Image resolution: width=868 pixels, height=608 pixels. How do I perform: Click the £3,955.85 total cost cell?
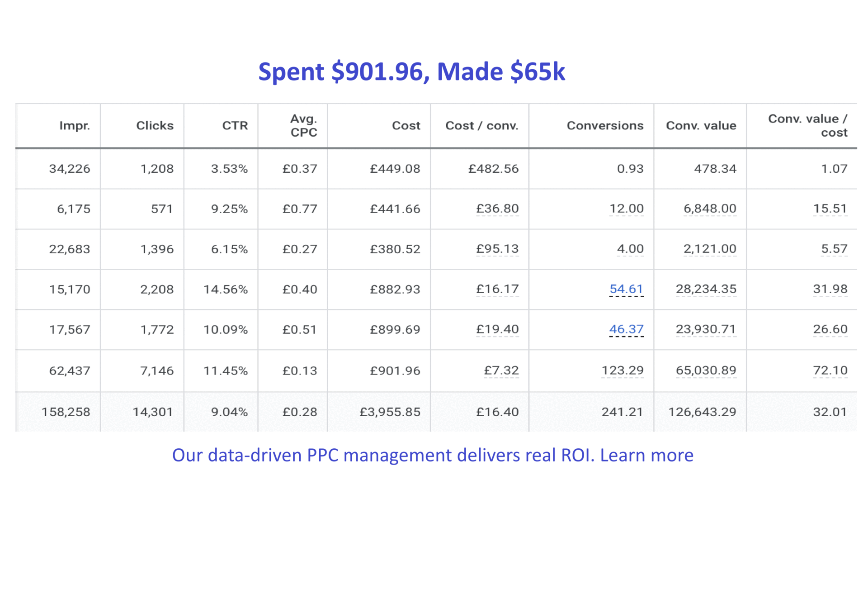coord(390,412)
